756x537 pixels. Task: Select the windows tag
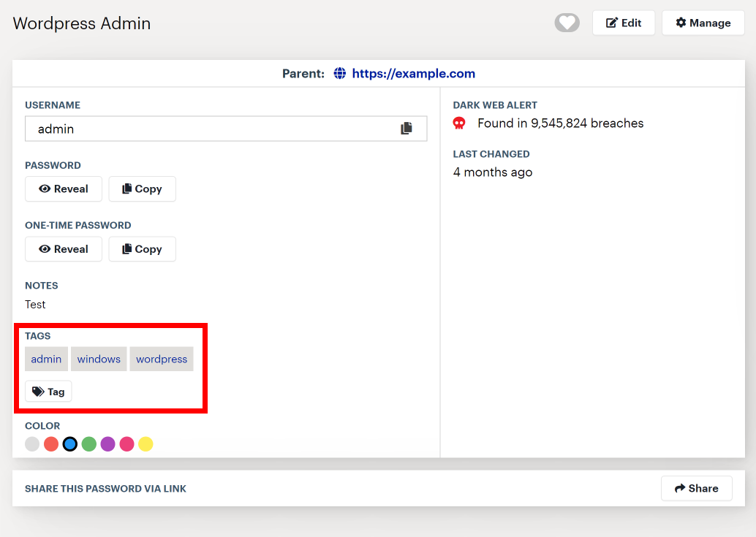click(99, 359)
